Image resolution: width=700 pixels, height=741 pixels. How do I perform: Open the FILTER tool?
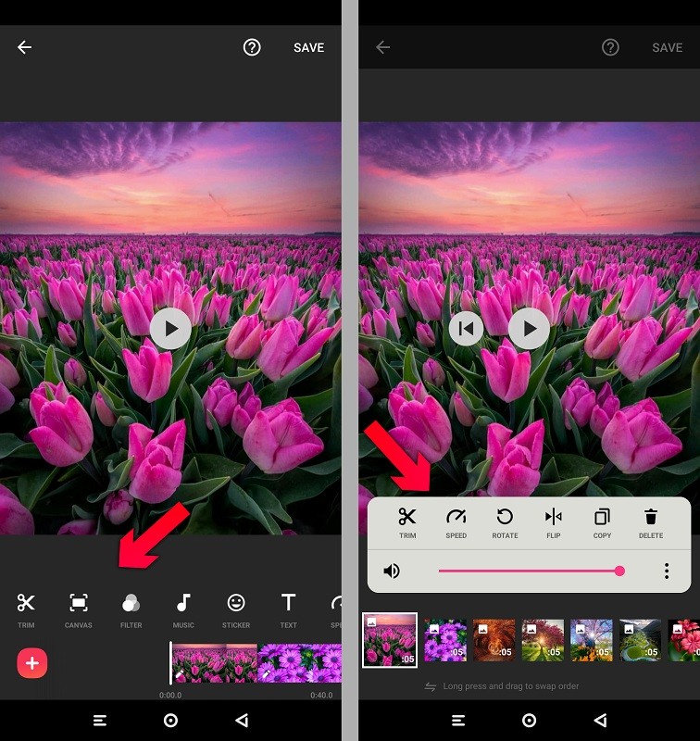(x=131, y=610)
